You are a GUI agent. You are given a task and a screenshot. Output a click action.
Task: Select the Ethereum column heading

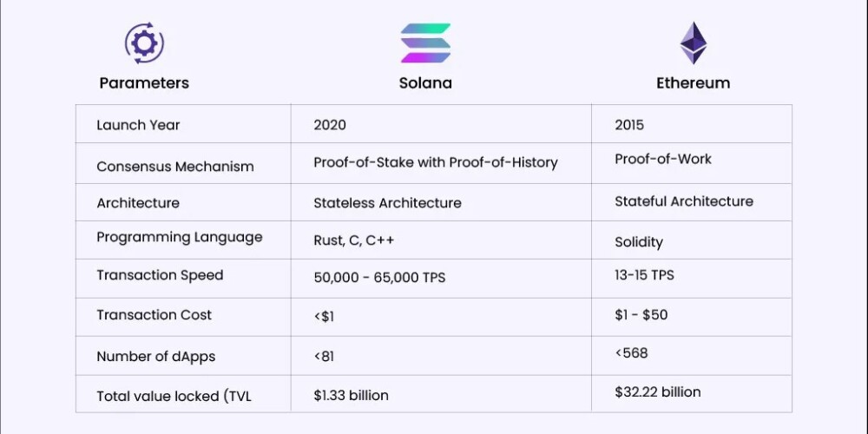pos(693,83)
